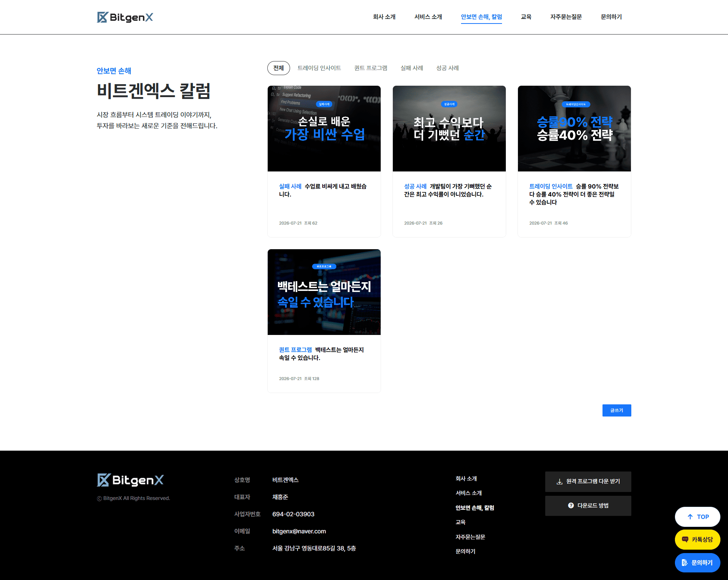Click business number 694-02-03903
728x580 pixels.
click(x=293, y=514)
